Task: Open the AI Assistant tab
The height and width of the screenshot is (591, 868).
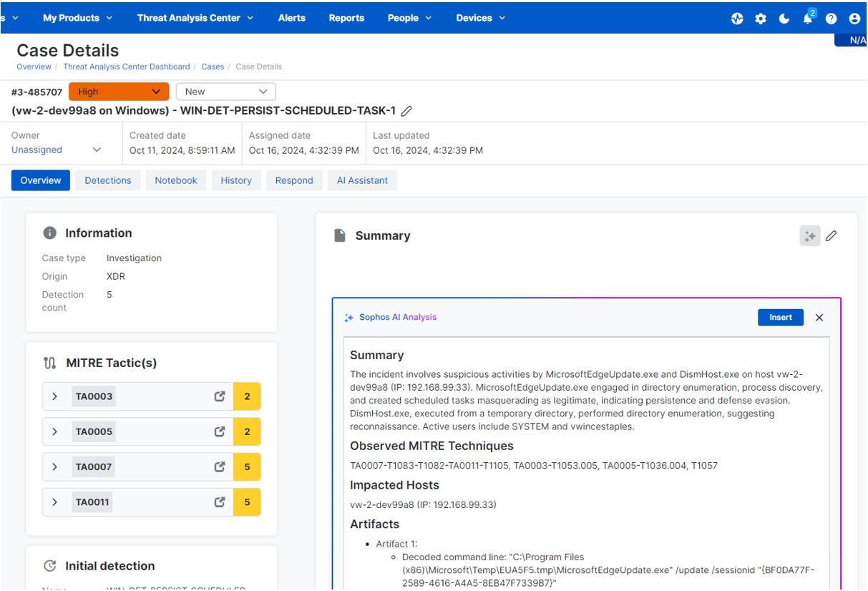Action: pos(362,180)
